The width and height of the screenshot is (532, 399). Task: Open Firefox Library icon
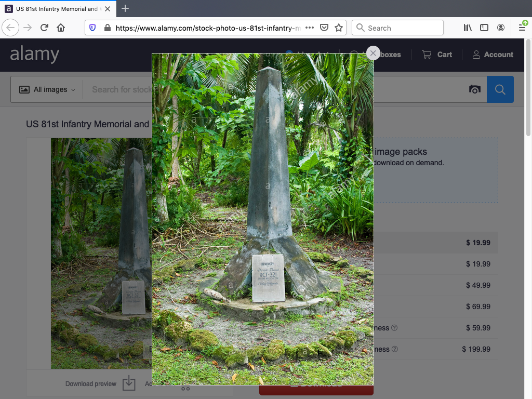(x=468, y=28)
